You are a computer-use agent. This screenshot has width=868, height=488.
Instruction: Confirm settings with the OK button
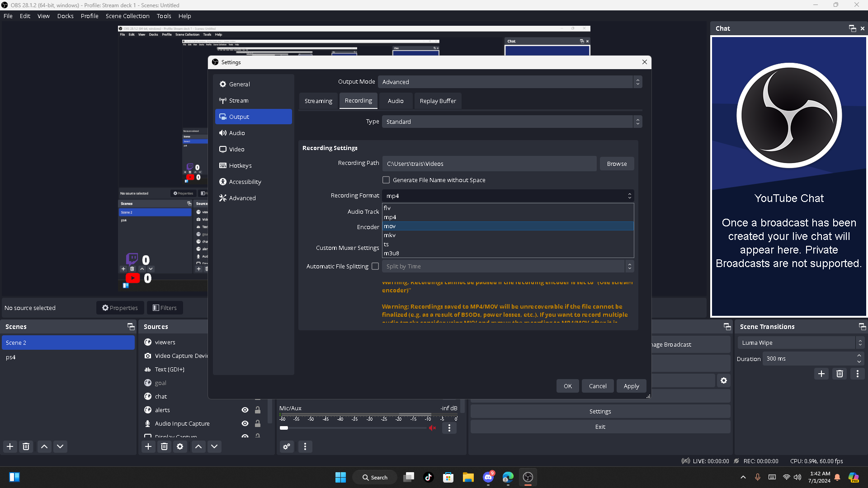[x=568, y=386]
